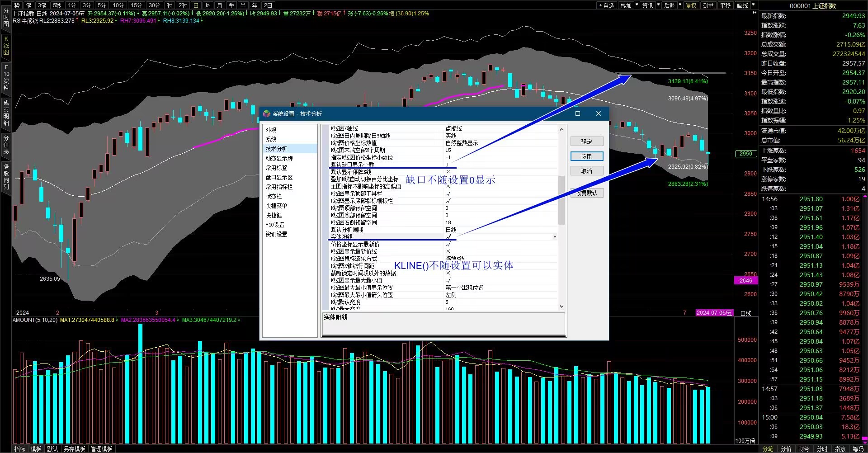Open 分价表 in left sidebar
Screen dimensions: 868x453
click(6, 145)
